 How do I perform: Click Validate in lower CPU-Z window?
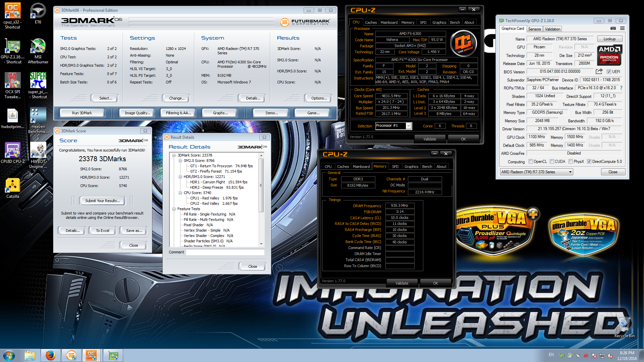[402, 283]
